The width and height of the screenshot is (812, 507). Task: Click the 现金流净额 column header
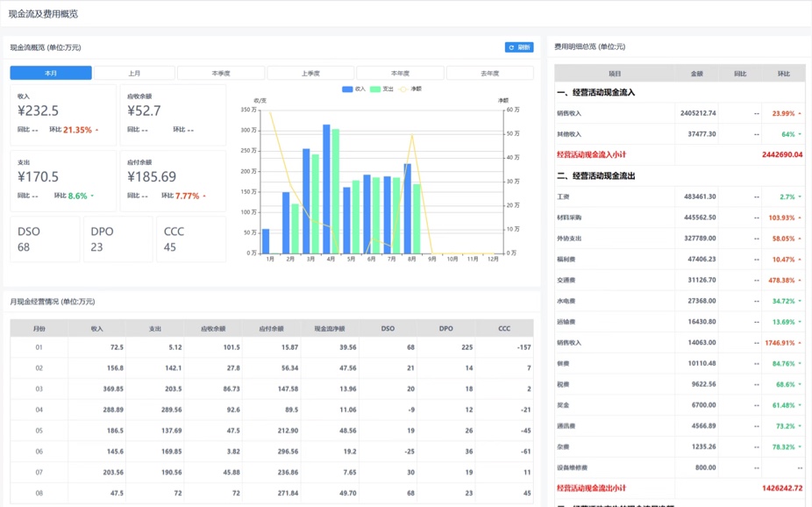click(330, 328)
